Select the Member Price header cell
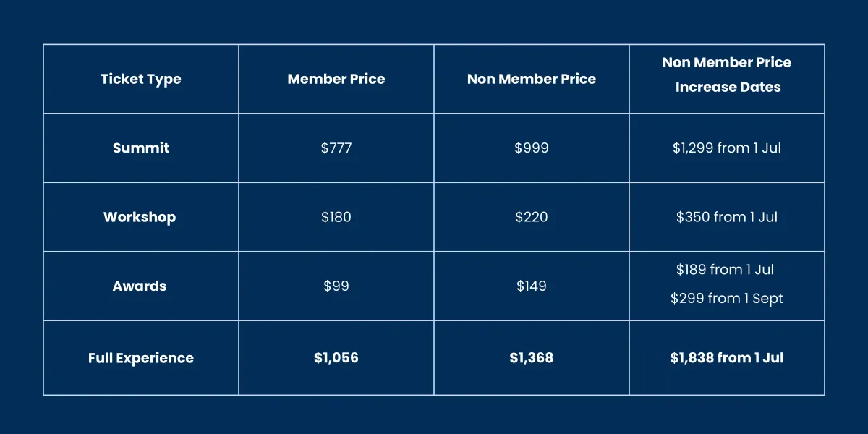Screen dimensions: 868x434 (336, 79)
